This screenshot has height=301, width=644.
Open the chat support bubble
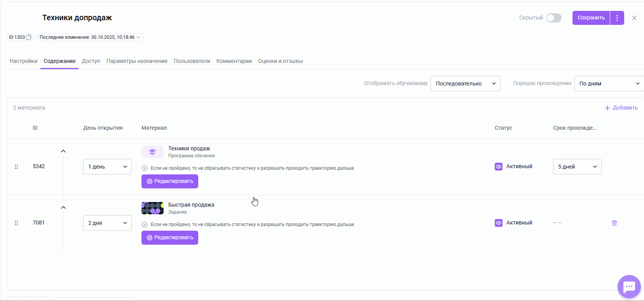click(629, 287)
